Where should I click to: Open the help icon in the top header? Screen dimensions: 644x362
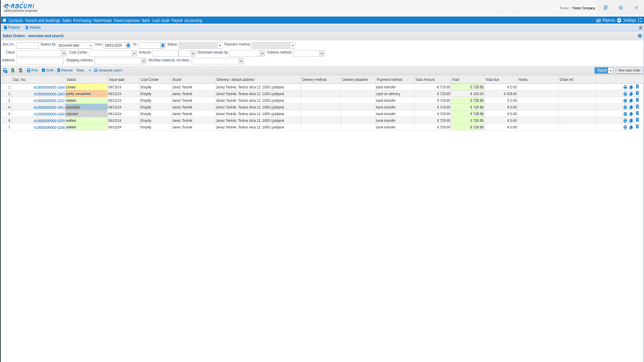click(x=621, y=8)
